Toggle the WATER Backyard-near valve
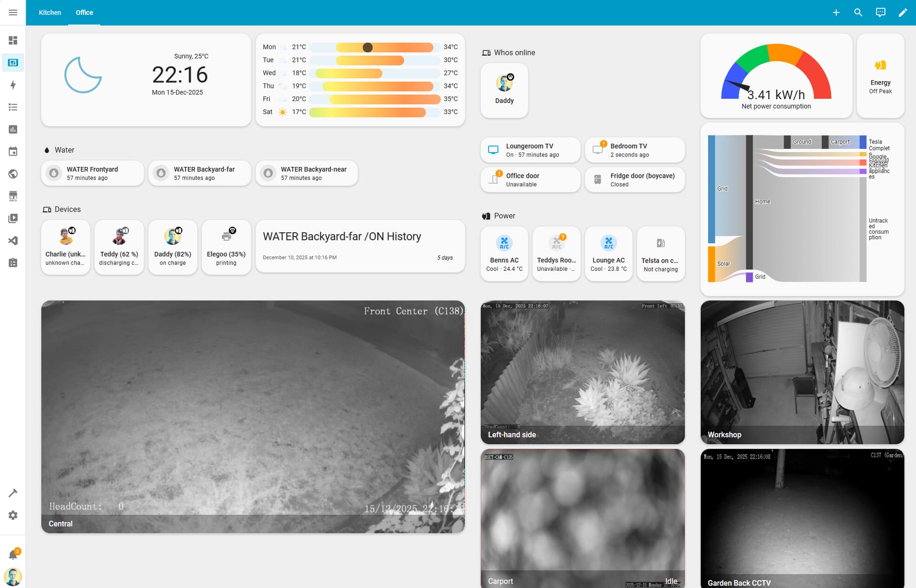 tap(269, 173)
